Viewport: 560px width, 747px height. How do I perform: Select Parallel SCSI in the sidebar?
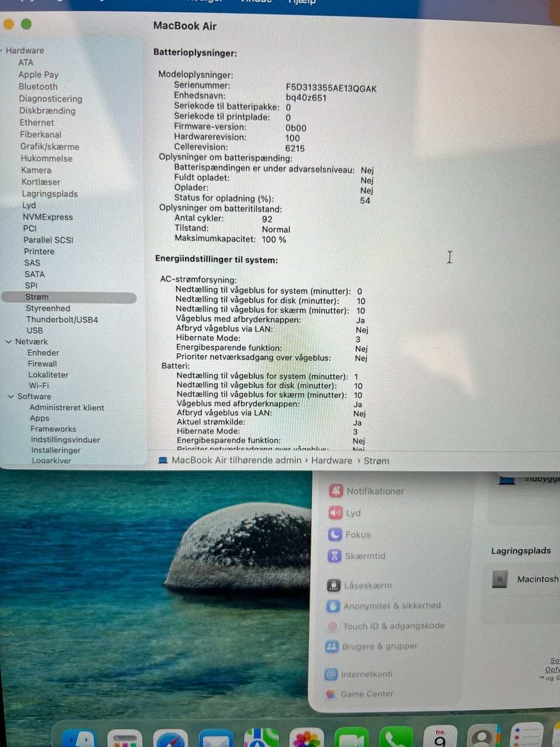tap(48, 240)
